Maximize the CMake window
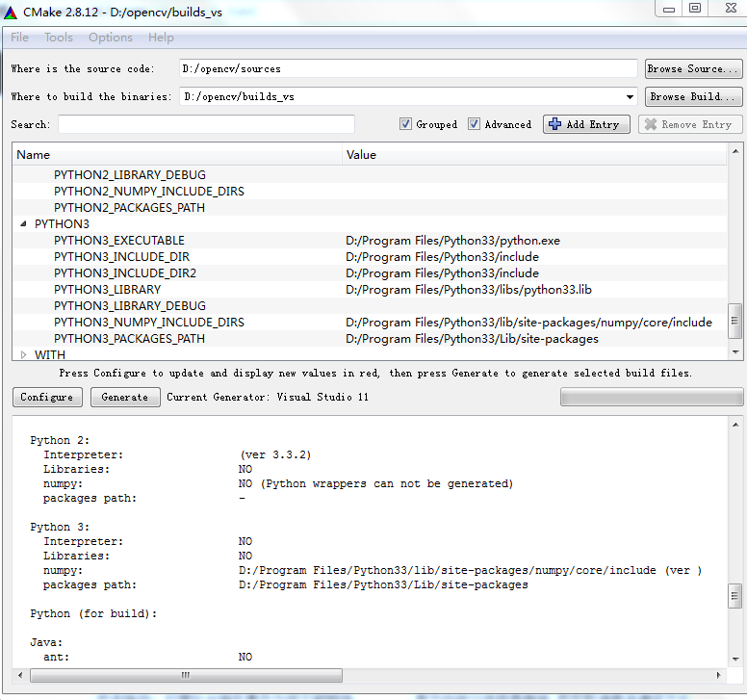The image size is (747, 700). 695,8
